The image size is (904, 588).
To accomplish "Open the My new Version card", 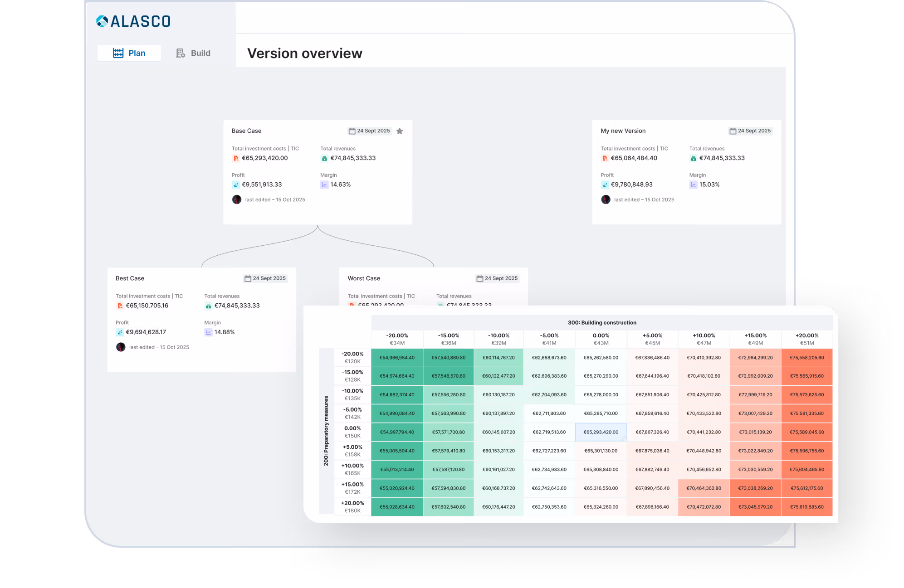I will click(x=623, y=131).
